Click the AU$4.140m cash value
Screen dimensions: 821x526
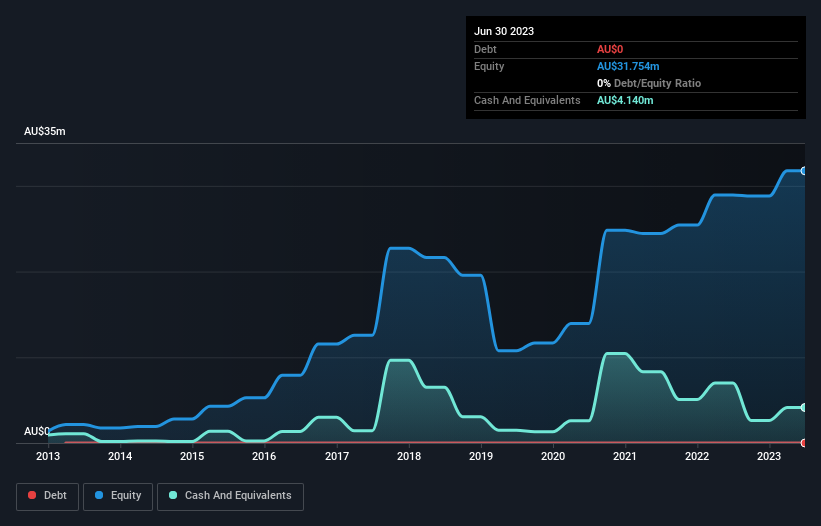click(x=625, y=100)
